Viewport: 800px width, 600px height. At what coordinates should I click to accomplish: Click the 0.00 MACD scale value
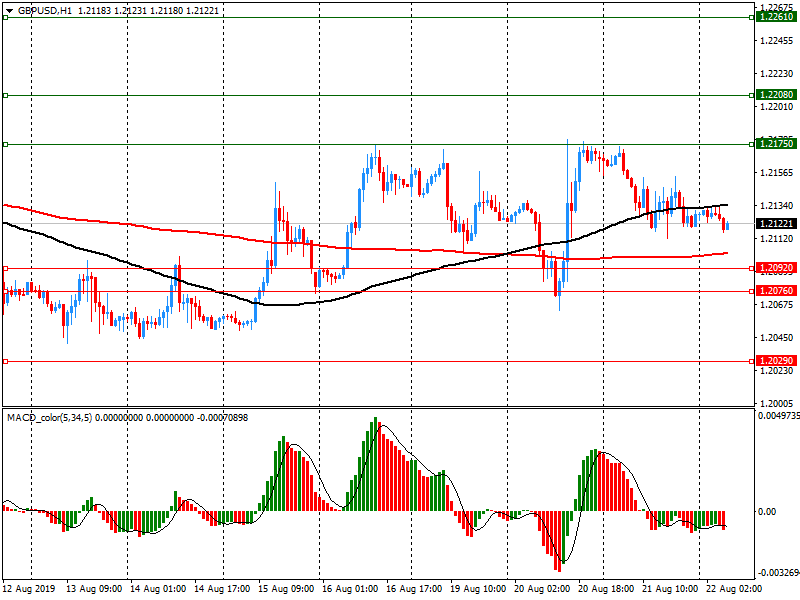(767, 511)
